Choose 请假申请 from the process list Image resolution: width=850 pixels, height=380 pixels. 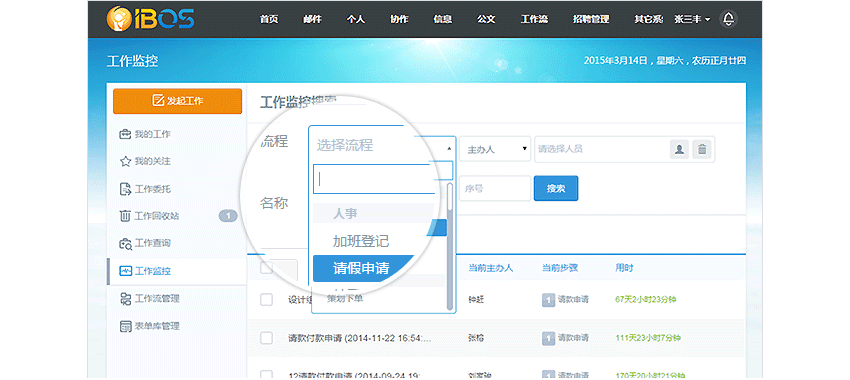click(361, 268)
